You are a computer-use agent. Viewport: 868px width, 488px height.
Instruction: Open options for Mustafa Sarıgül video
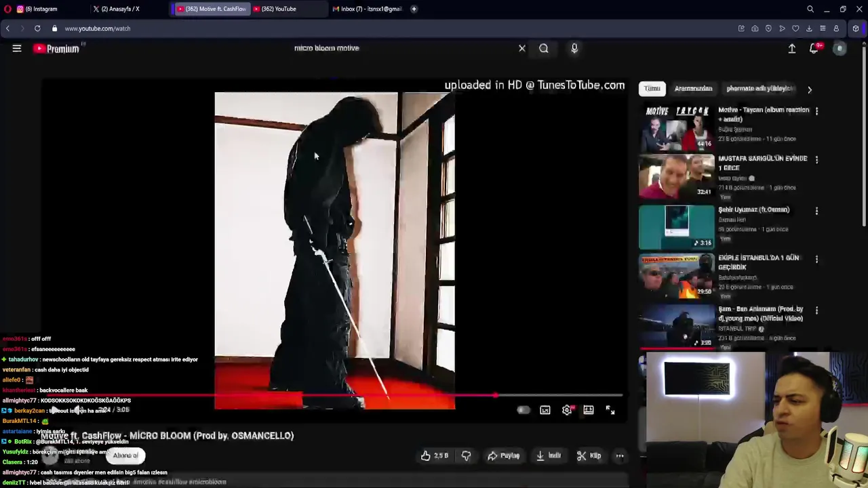click(816, 159)
